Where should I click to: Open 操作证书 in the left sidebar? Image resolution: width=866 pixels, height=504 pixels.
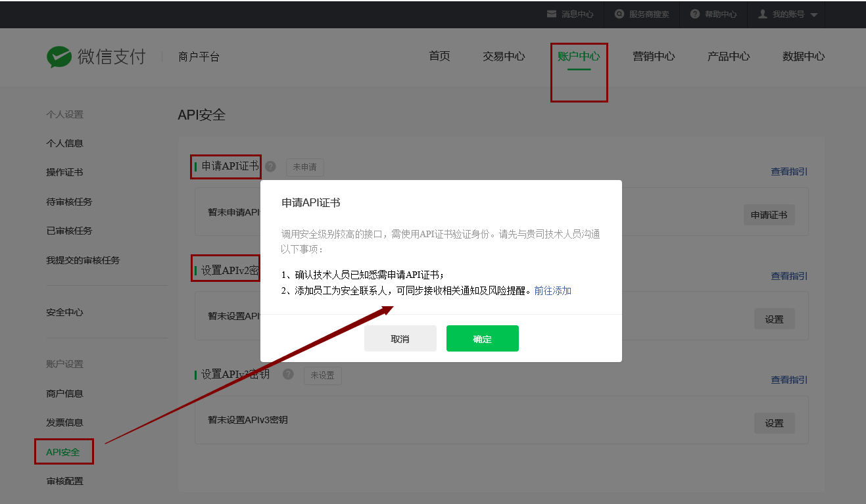(64, 172)
